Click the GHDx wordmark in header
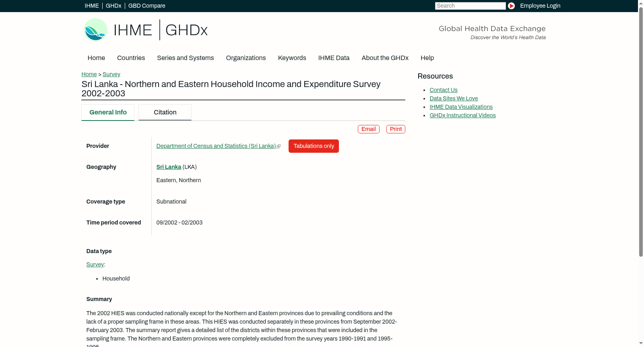The width and height of the screenshot is (644, 347). tap(186, 30)
